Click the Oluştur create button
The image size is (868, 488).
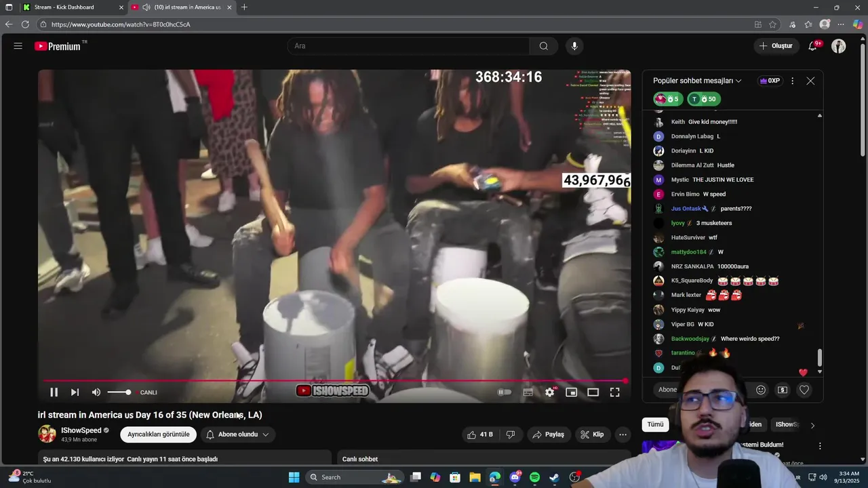click(776, 46)
